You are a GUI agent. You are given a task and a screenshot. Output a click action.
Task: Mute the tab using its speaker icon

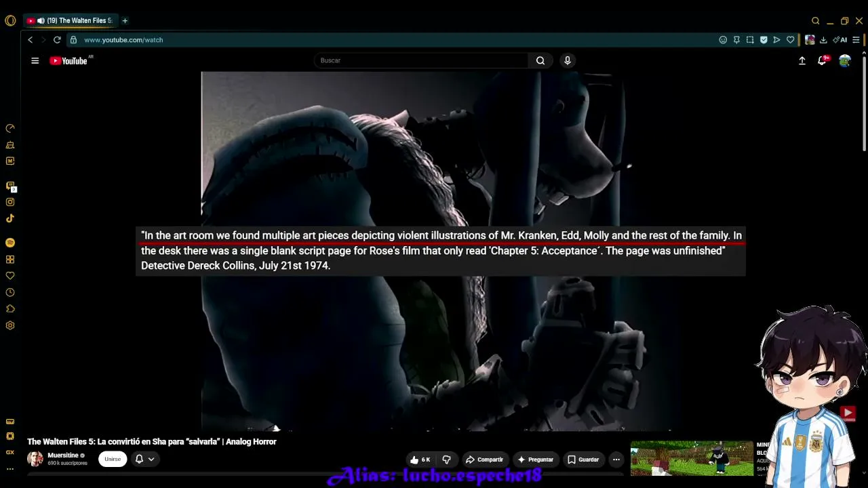[x=41, y=21]
